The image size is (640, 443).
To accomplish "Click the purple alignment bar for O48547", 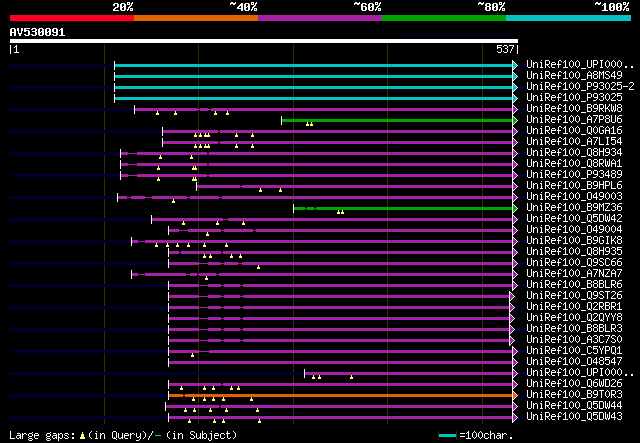I will [341, 362].
